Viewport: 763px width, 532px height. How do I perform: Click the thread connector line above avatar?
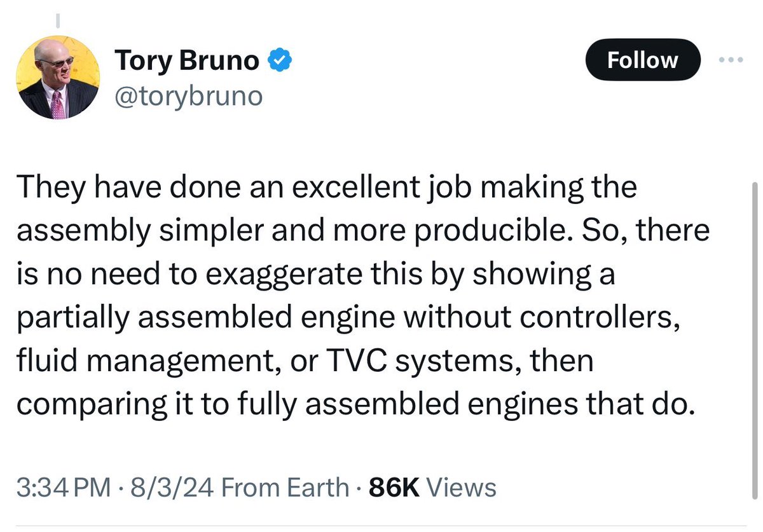58,20
